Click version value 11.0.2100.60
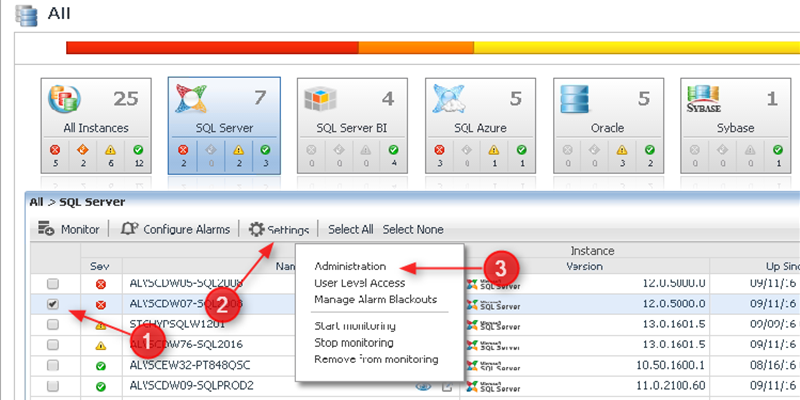The image size is (800, 400). [x=671, y=386]
